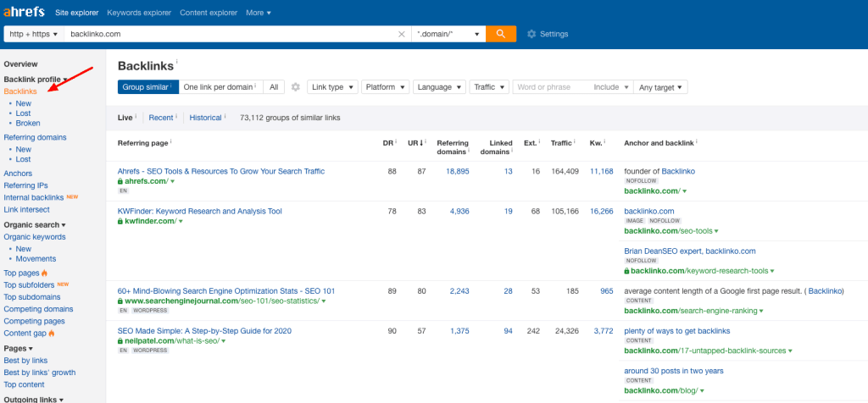
Task: Click the info icon next to Backlinks heading
Action: 177,62
